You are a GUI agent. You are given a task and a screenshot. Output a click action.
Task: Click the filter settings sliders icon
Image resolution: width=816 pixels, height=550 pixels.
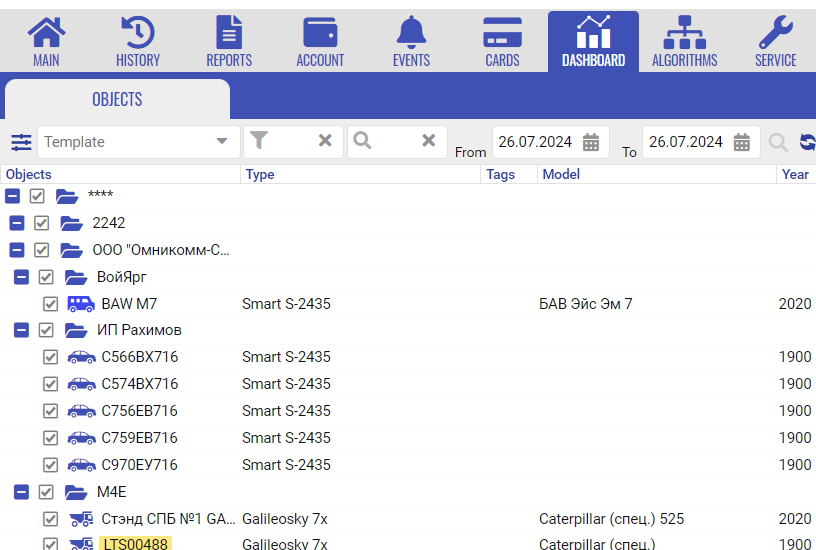21,142
